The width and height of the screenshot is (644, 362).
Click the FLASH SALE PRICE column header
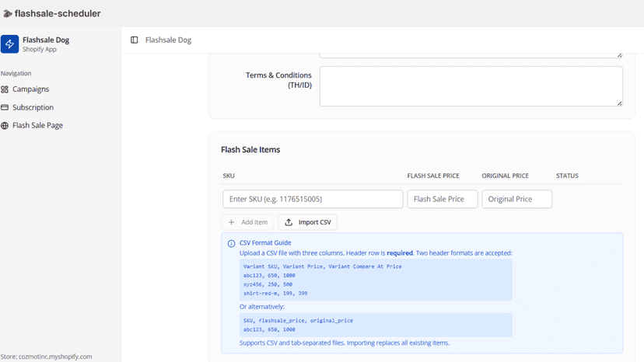click(x=433, y=176)
